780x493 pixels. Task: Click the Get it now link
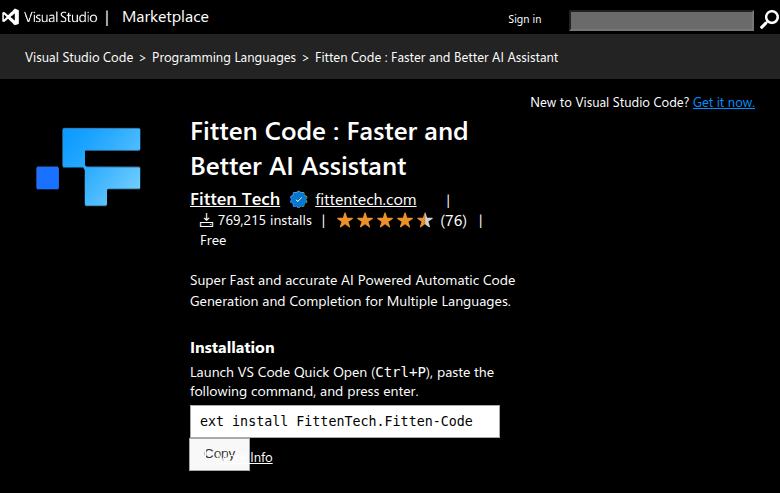click(x=724, y=102)
